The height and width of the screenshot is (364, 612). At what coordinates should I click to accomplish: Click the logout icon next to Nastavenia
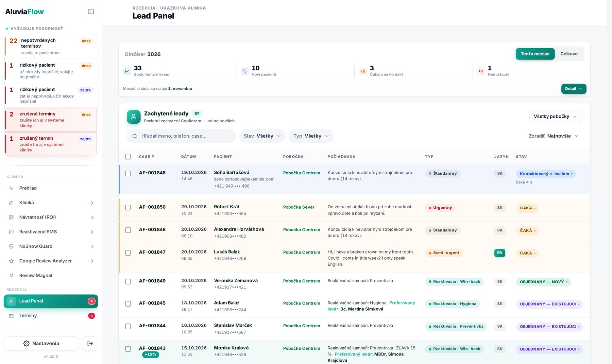click(90, 344)
